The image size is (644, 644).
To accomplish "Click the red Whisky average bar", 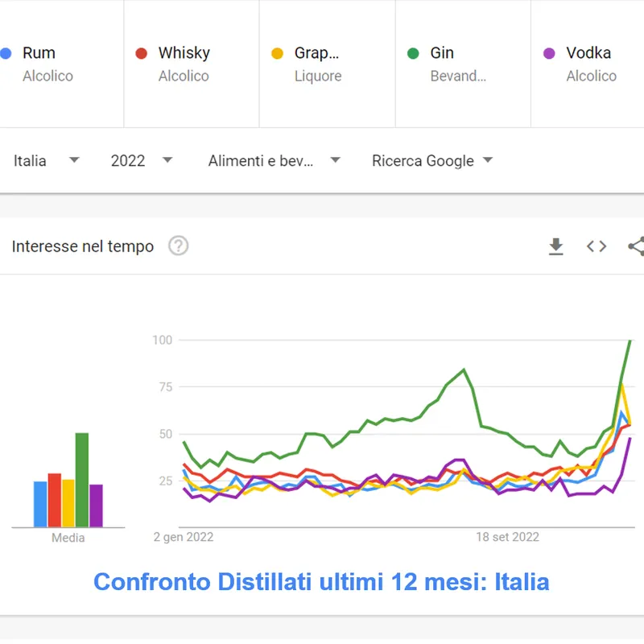I will 55,500.
